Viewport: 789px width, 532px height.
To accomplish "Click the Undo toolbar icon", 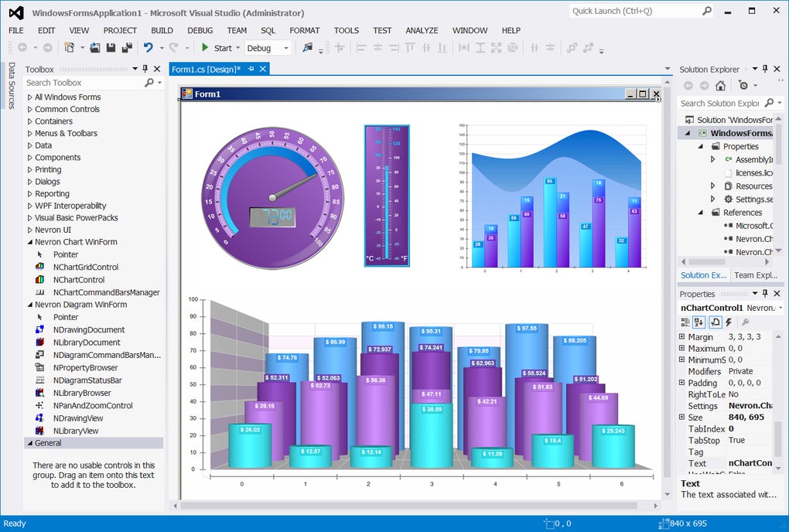I will [x=148, y=48].
